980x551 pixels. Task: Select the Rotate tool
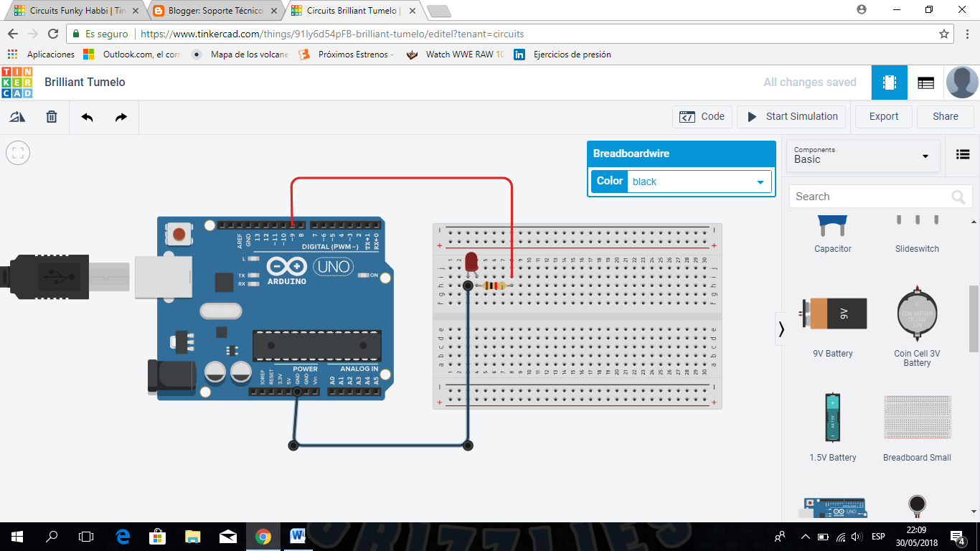(x=17, y=116)
